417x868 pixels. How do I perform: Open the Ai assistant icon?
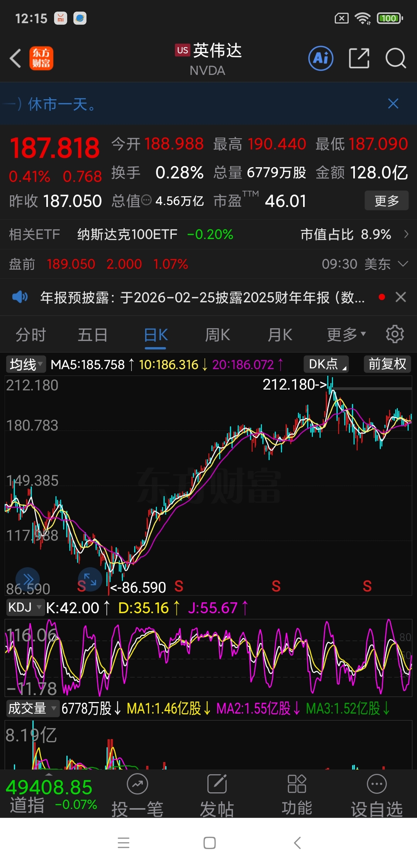(x=321, y=58)
